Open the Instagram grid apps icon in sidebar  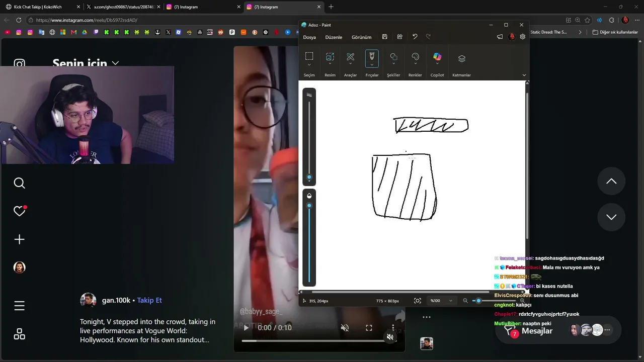(x=19, y=334)
